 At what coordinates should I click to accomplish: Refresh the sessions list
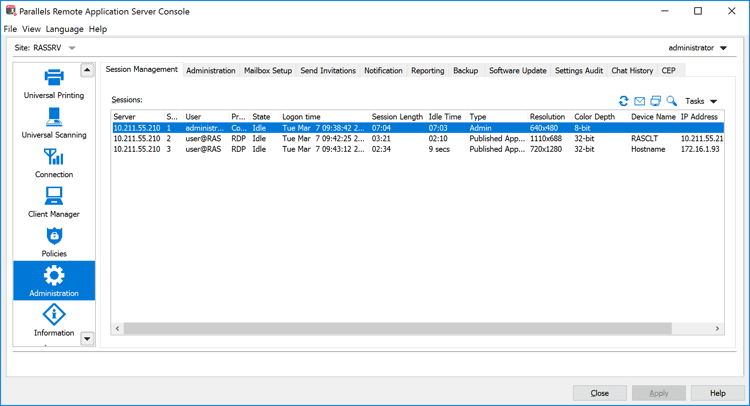(x=623, y=101)
